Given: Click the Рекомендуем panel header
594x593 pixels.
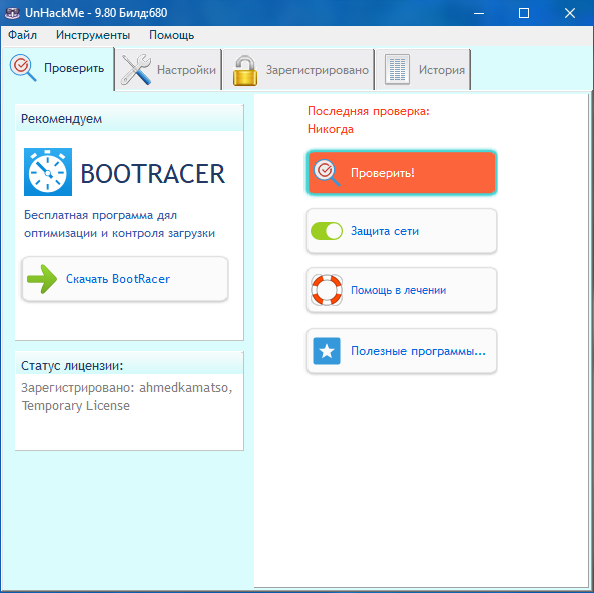Looking at the screenshot, I should [x=129, y=119].
